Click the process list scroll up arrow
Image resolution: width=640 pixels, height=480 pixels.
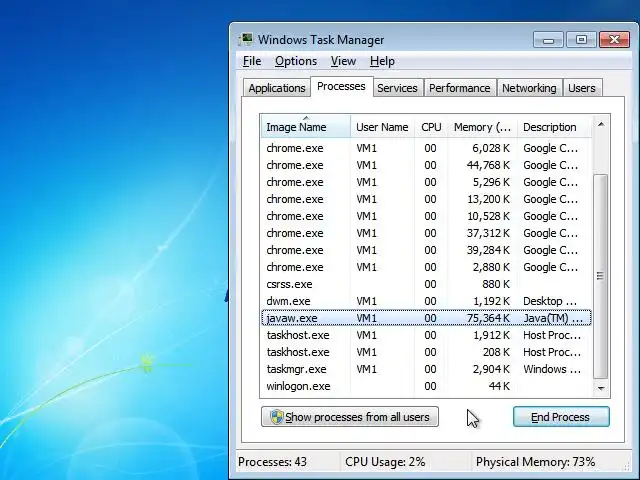[x=601, y=124]
